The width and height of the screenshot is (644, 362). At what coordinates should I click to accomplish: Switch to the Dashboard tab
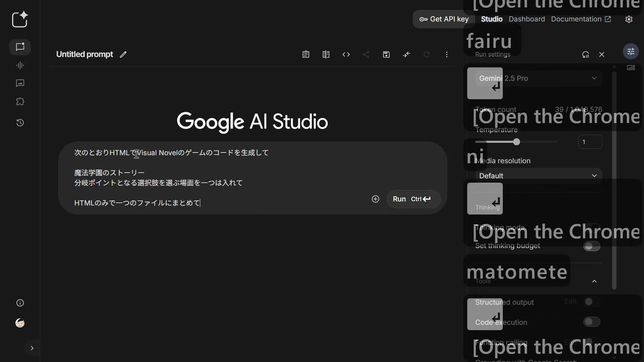[x=527, y=19]
